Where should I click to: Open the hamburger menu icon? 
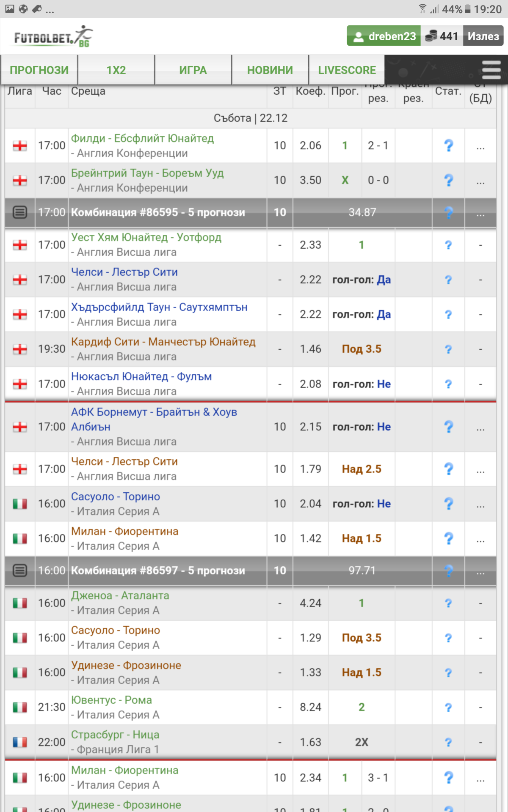(491, 70)
